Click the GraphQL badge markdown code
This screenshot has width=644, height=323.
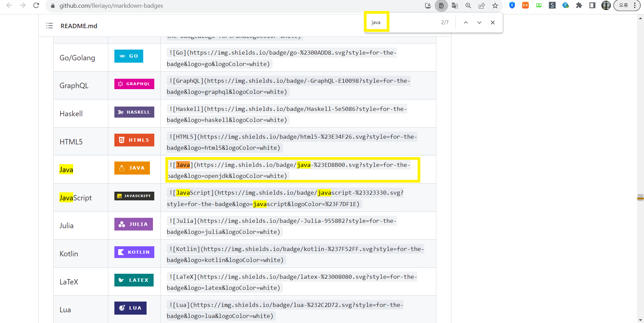pyautogui.click(x=288, y=86)
